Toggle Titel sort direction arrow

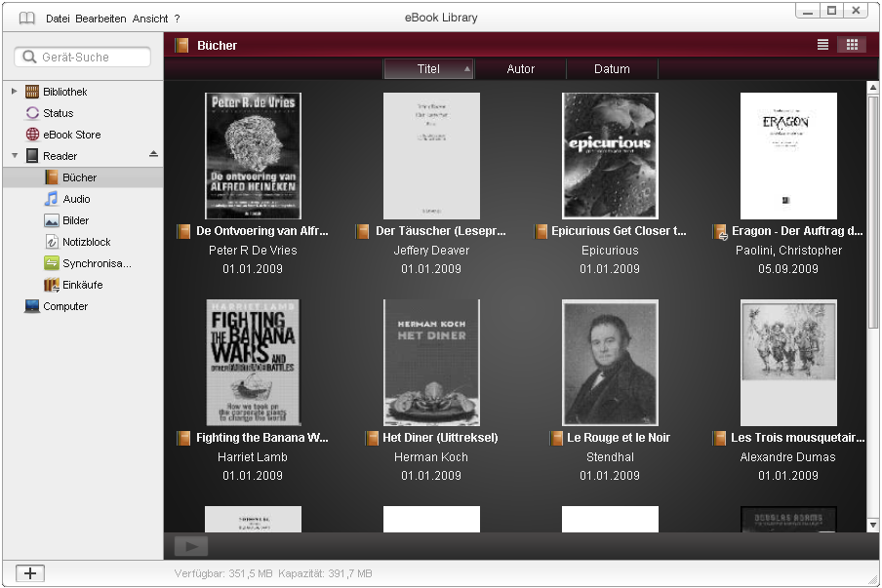(466, 69)
